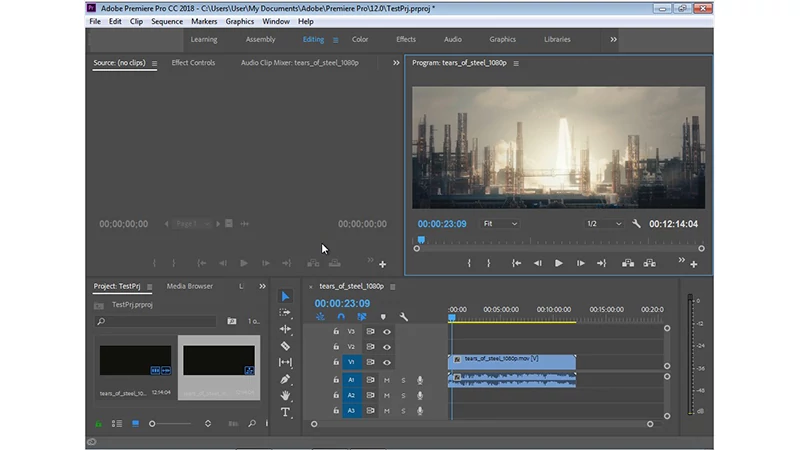
Task: Open Program Monitor panel menu
Action: coord(516,63)
